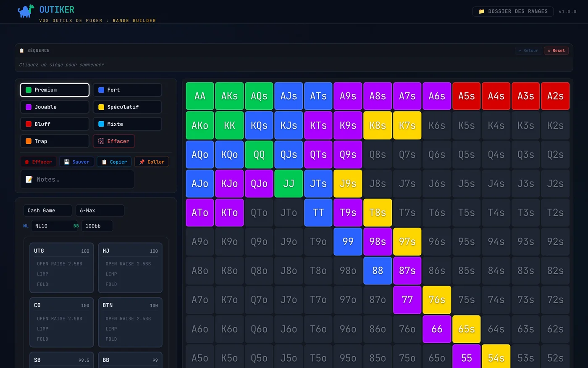588x368 pixels.
Task: Click the J9s yellow hand cell
Action: pos(348,183)
